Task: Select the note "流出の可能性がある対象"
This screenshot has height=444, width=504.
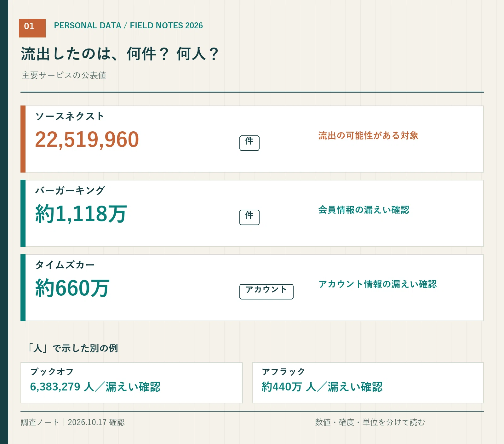Action: (x=368, y=136)
